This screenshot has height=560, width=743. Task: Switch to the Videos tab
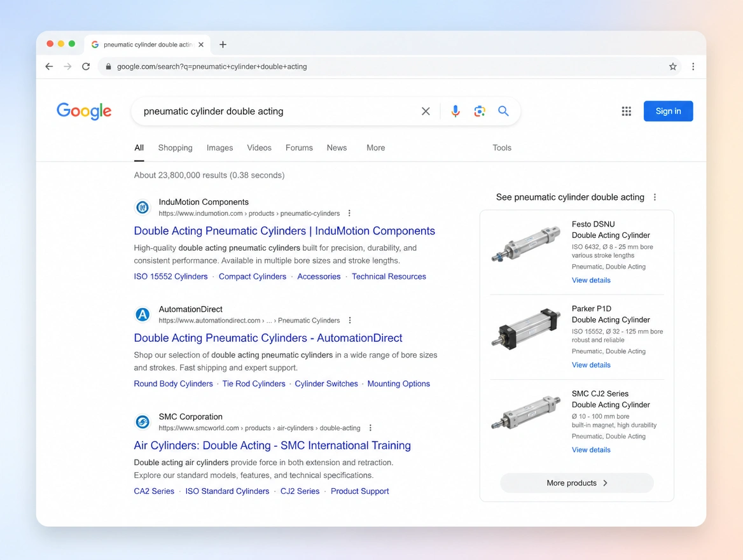(x=259, y=148)
